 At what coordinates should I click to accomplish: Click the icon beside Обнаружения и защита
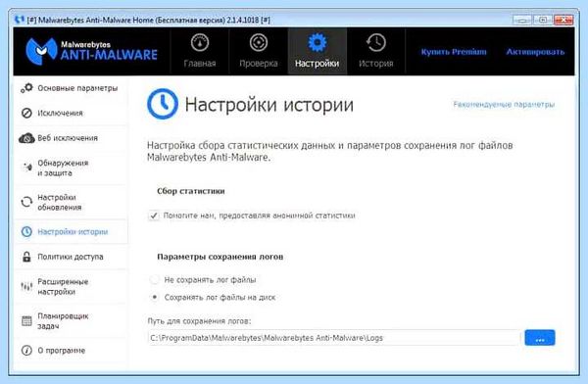tap(27, 168)
